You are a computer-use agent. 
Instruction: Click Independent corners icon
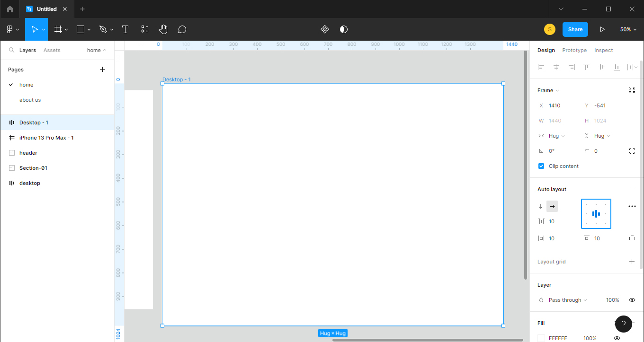tap(632, 151)
